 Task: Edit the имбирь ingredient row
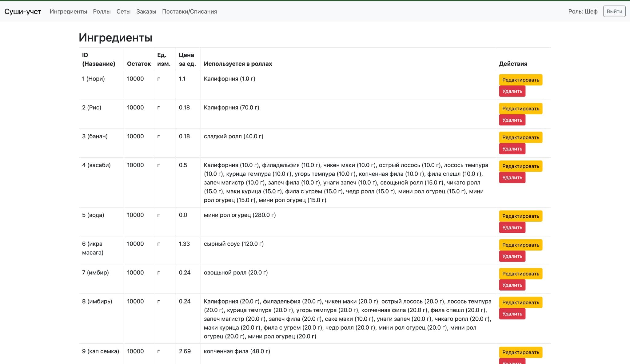521,302
